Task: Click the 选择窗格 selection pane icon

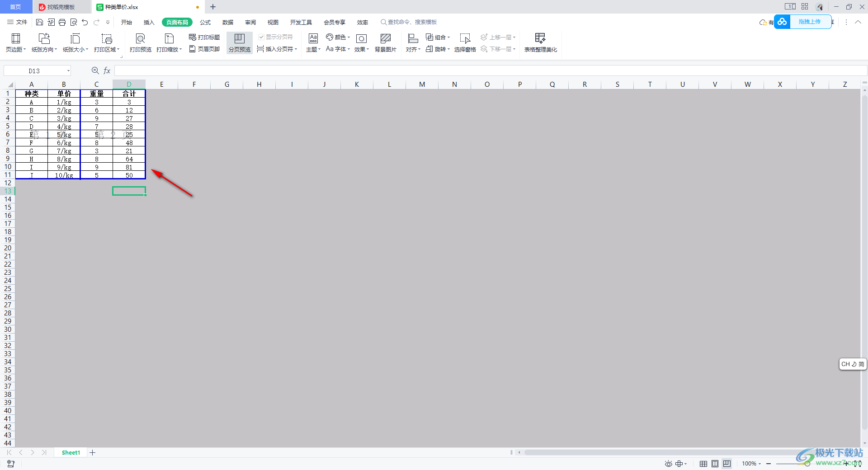Action: point(465,43)
